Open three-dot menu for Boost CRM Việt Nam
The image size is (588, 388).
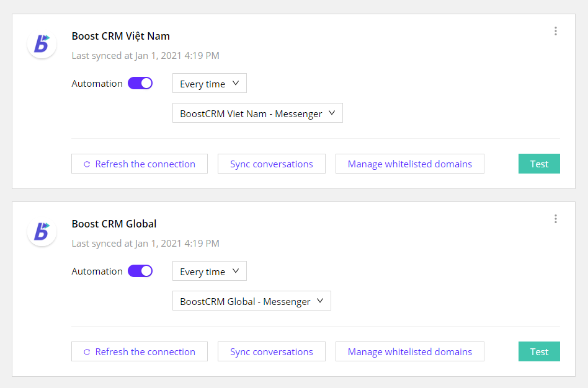(x=555, y=31)
